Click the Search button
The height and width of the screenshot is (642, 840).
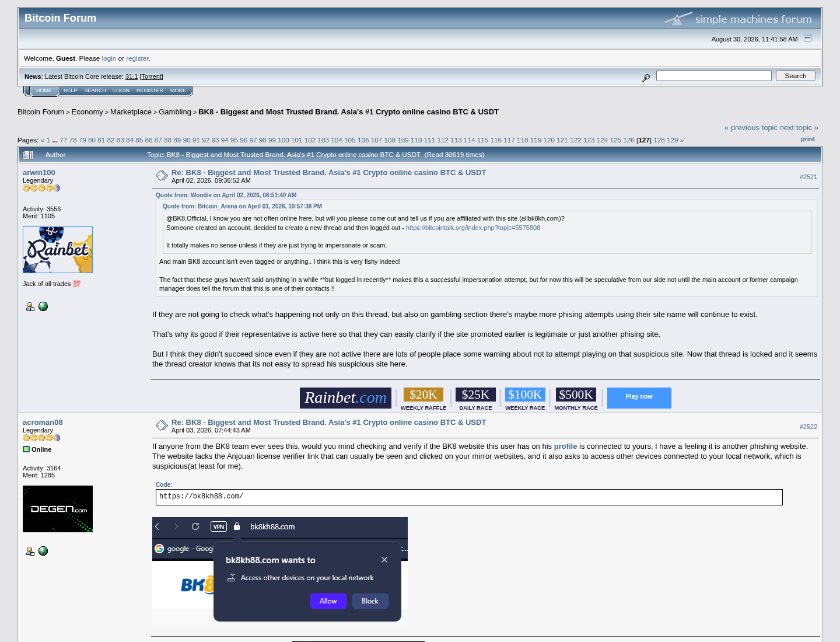click(796, 76)
